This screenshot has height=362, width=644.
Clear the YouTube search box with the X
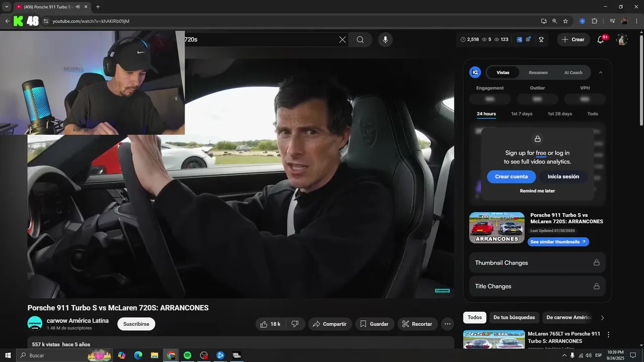[x=343, y=40]
